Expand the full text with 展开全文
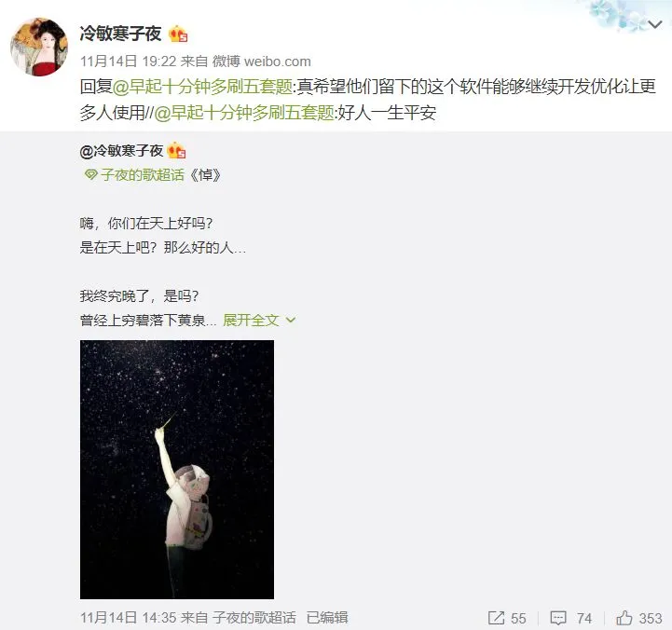The width and height of the screenshot is (672, 630). click(x=251, y=320)
